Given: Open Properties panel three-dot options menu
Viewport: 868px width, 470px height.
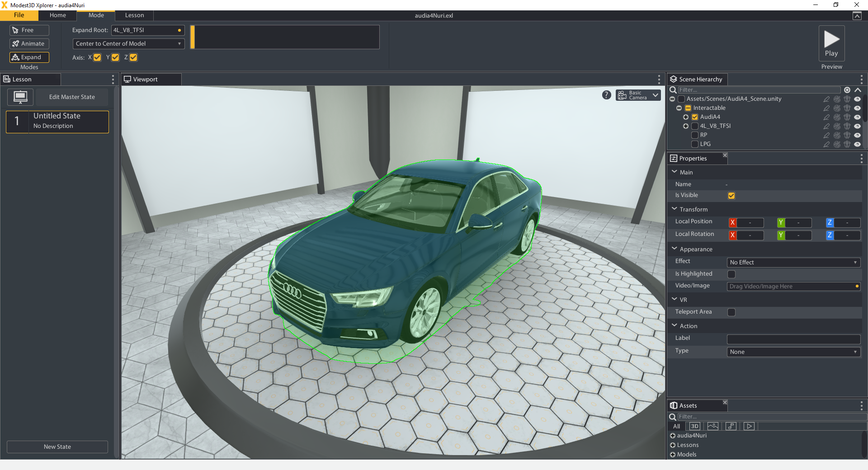Looking at the screenshot, I should [862, 159].
